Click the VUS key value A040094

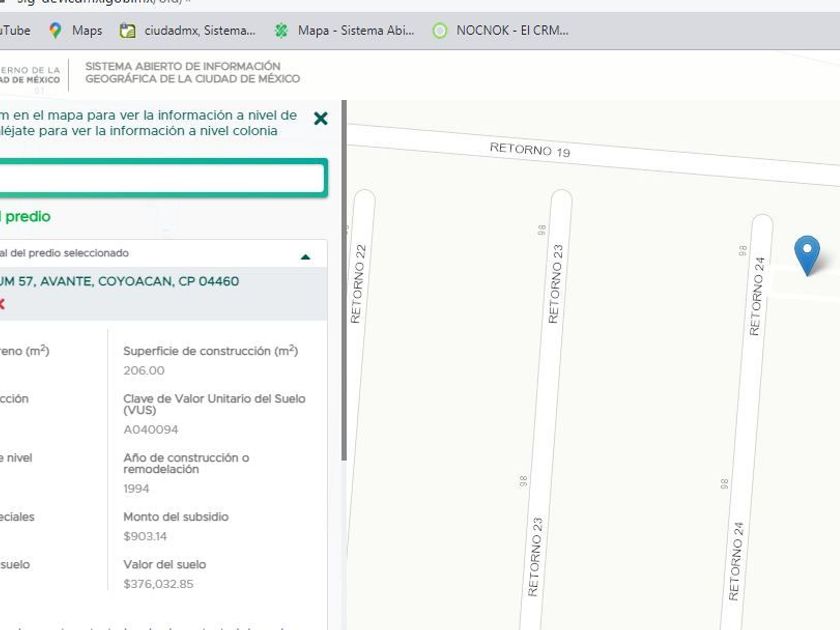click(x=150, y=430)
